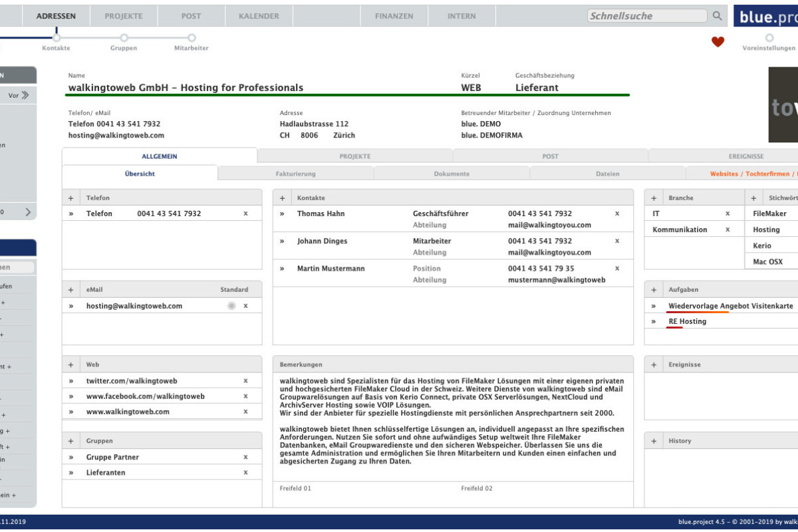Delete the IT Branche entry
The width and height of the screenshot is (798, 532).
pyautogui.click(x=728, y=213)
